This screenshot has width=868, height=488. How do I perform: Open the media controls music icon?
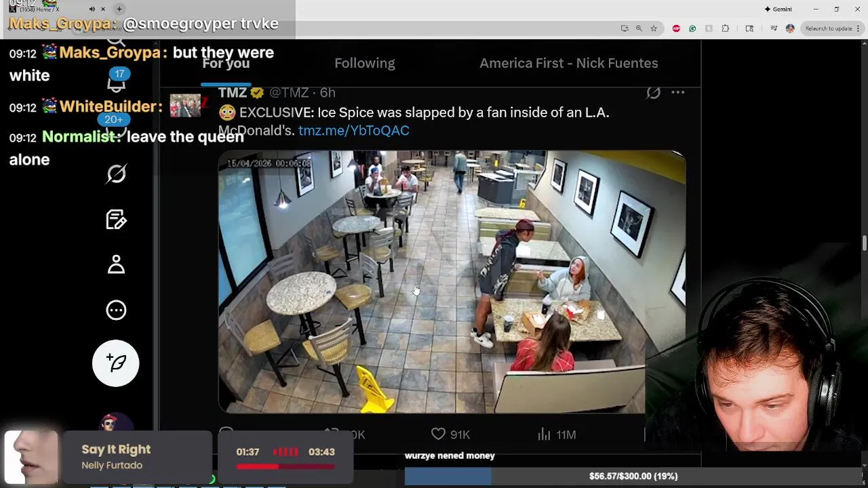774,28
